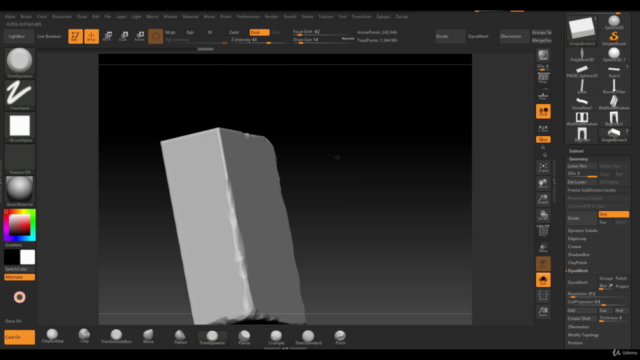The width and height of the screenshot is (640, 360).
Task: Toggle the Zadd mode
Action: 234,32
